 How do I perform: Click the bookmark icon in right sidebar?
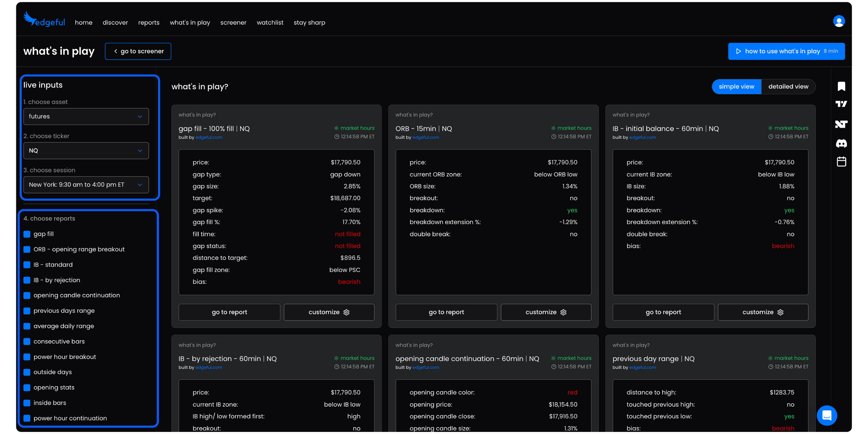point(841,86)
